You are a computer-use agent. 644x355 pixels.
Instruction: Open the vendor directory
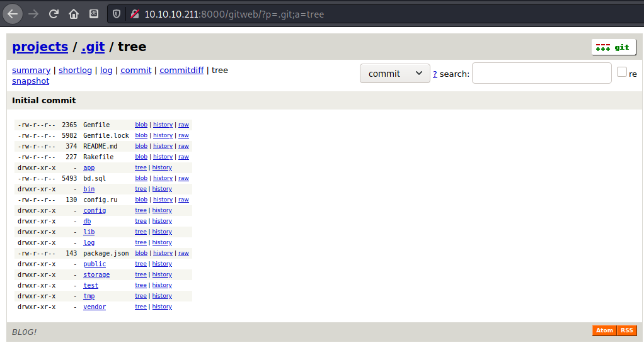[x=95, y=307]
